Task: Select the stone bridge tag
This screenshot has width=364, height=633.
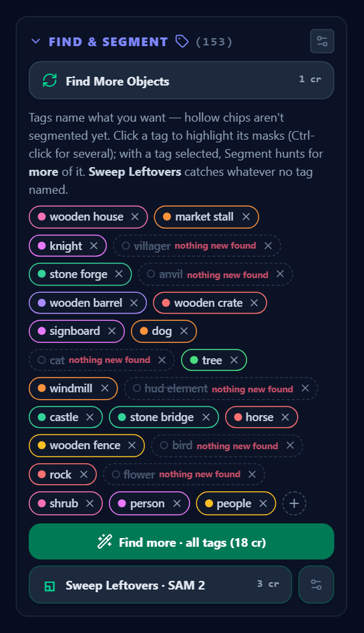Action: [164, 417]
